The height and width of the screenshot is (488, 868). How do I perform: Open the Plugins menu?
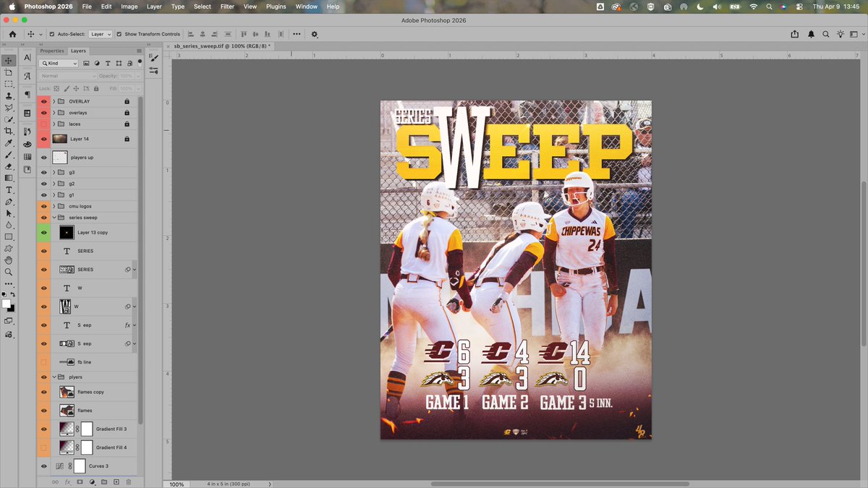point(276,7)
